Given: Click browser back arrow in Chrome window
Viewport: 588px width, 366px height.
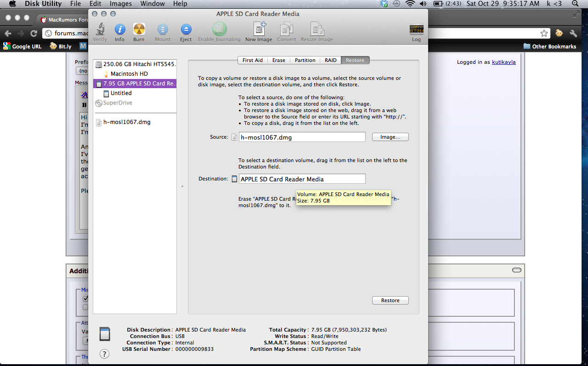Looking at the screenshot, I should pyautogui.click(x=8, y=33).
